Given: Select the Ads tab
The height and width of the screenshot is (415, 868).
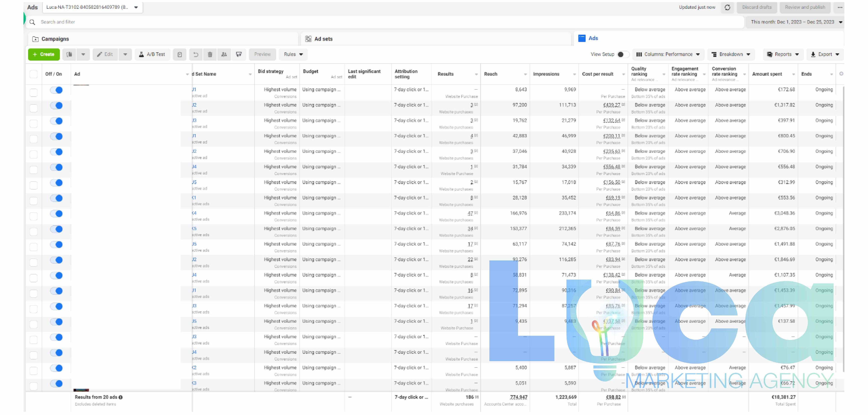Looking at the screenshot, I should pyautogui.click(x=709, y=38).
